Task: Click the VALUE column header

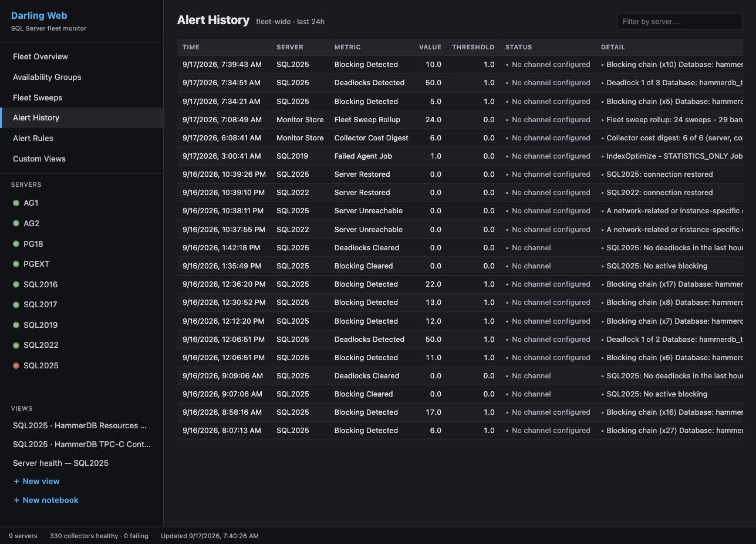Action: click(x=430, y=47)
